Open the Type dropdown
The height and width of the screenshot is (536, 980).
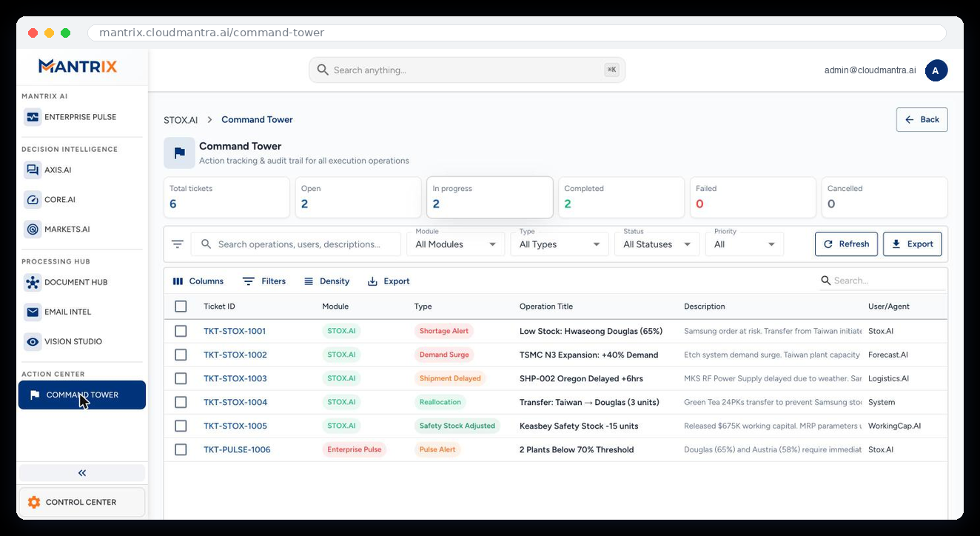560,244
